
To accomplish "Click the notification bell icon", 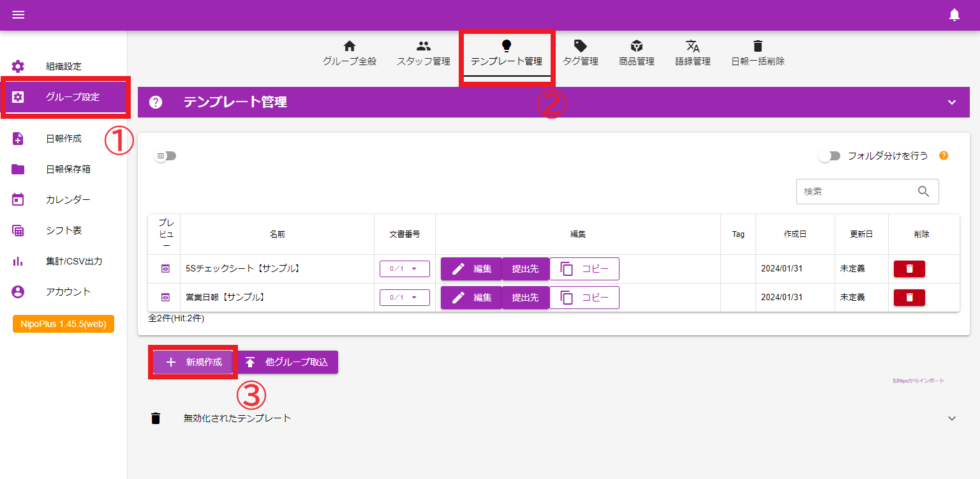I will point(955,14).
